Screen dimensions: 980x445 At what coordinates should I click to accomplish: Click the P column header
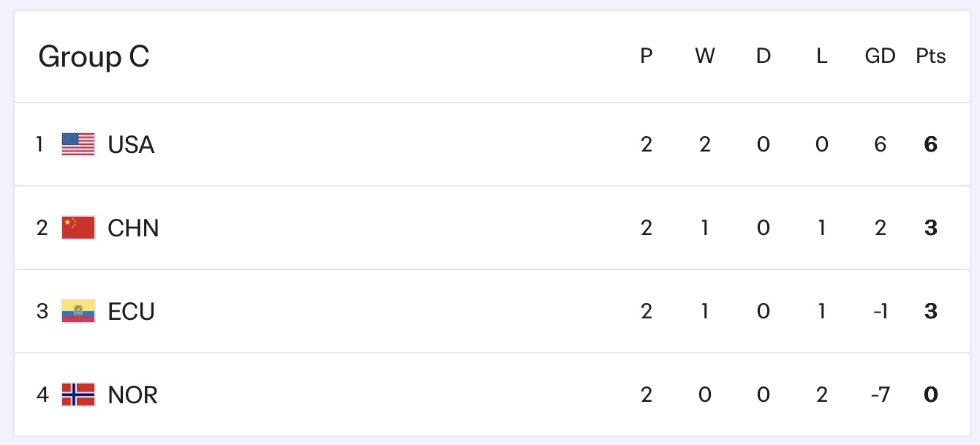coord(646,56)
